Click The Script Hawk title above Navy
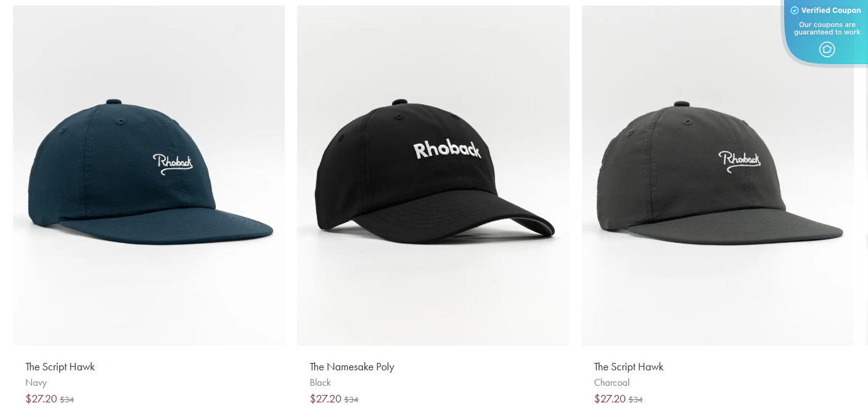 [x=60, y=367]
